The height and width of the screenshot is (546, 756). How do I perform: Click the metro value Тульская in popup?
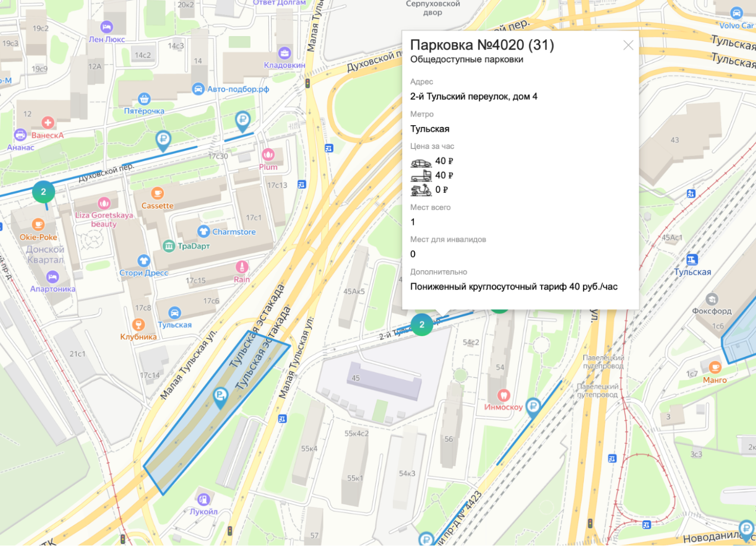(429, 129)
